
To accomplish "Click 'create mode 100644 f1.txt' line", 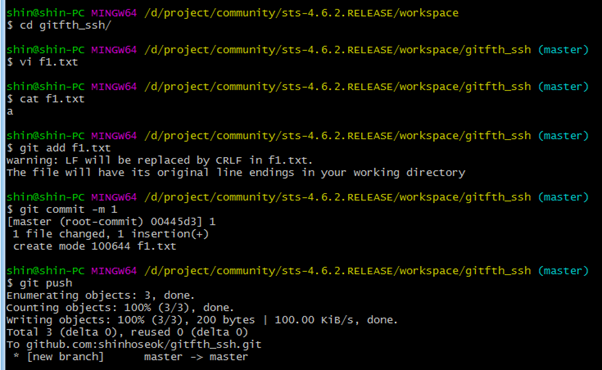I will (94, 246).
